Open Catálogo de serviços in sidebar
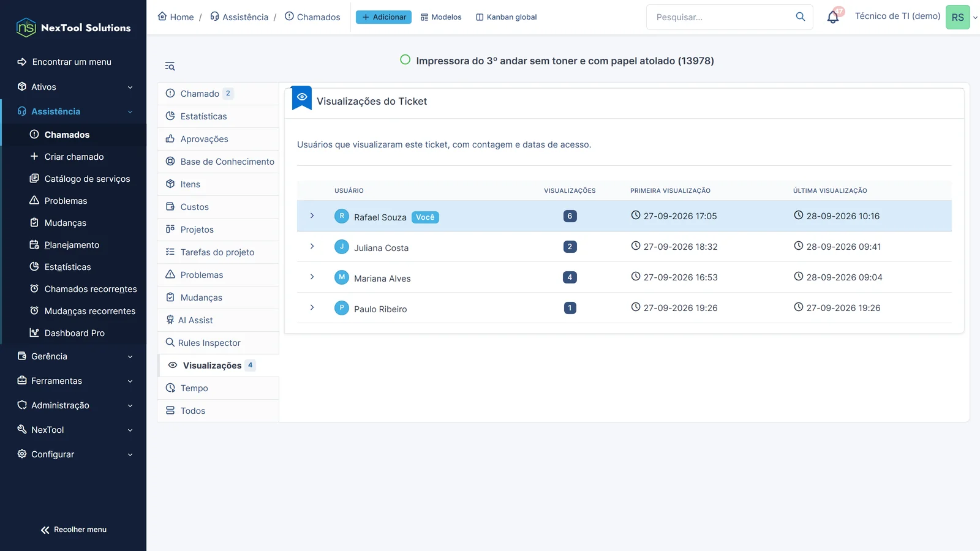The height and width of the screenshot is (551, 980). tap(74, 179)
